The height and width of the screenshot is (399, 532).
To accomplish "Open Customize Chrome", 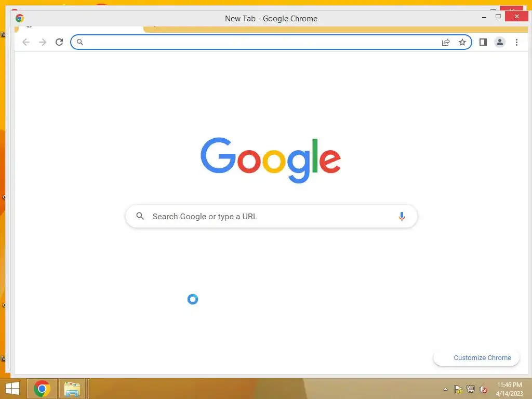I will [476, 358].
